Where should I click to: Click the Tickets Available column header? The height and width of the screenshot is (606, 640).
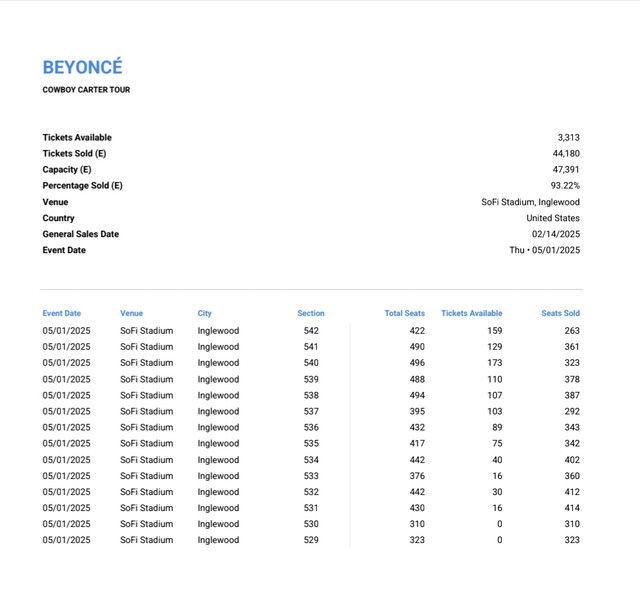(471, 313)
